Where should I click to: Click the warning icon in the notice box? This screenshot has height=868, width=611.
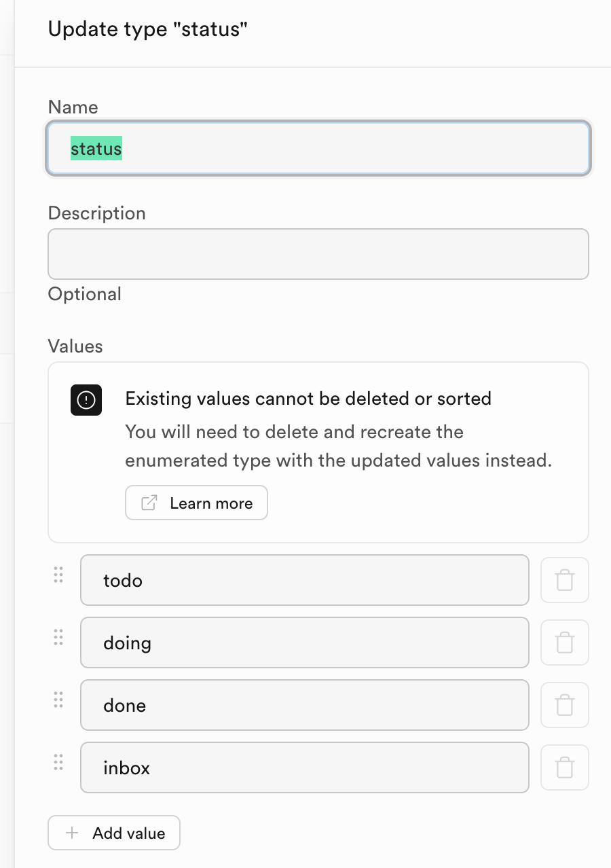pos(86,400)
